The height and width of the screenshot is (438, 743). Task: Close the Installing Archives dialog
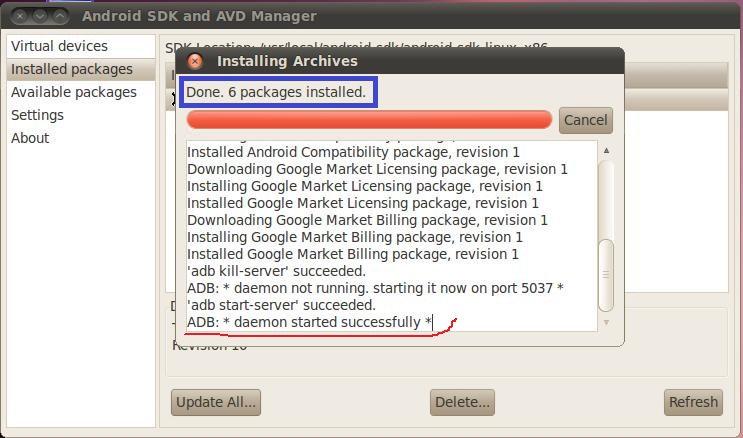195,61
